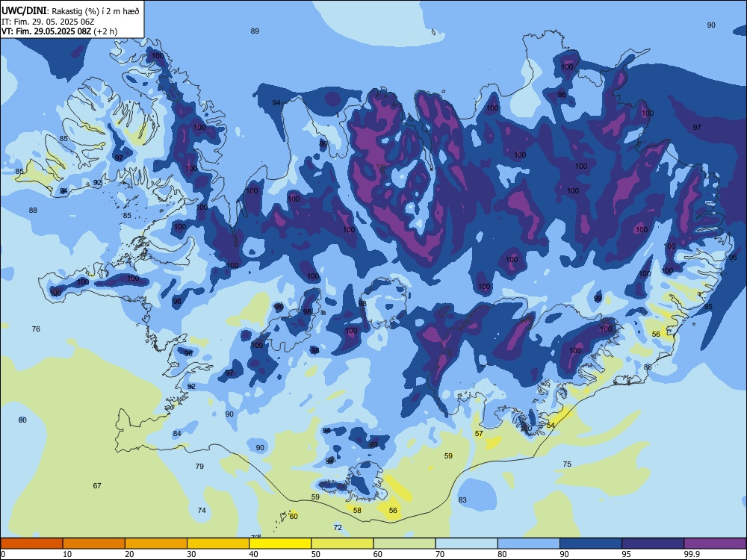Click the legend scale label '30'
This screenshot has height=560, width=747.
[x=191, y=554]
